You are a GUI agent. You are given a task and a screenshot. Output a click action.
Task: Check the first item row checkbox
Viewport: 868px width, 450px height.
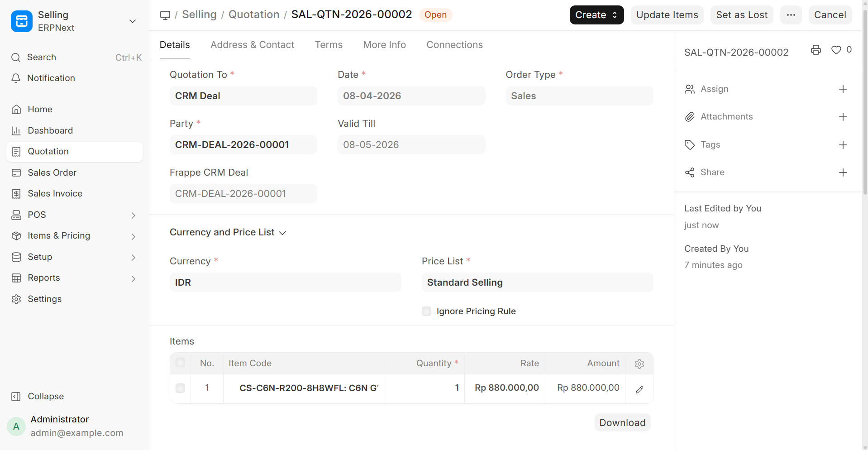coord(180,388)
